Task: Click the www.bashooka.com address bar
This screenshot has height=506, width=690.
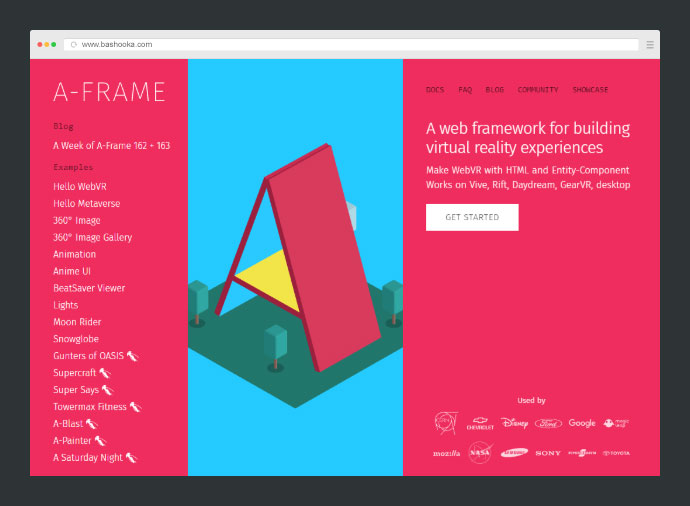Action: click(x=351, y=44)
